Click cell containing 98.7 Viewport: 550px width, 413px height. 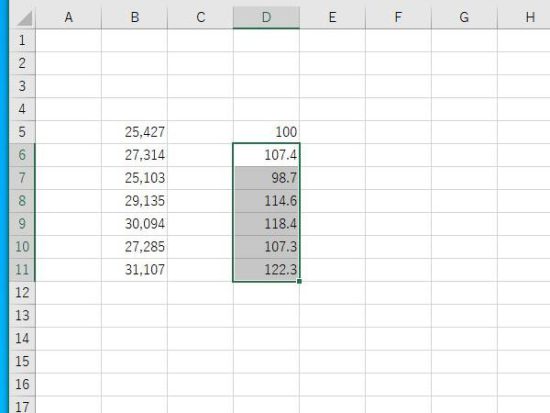point(266,178)
